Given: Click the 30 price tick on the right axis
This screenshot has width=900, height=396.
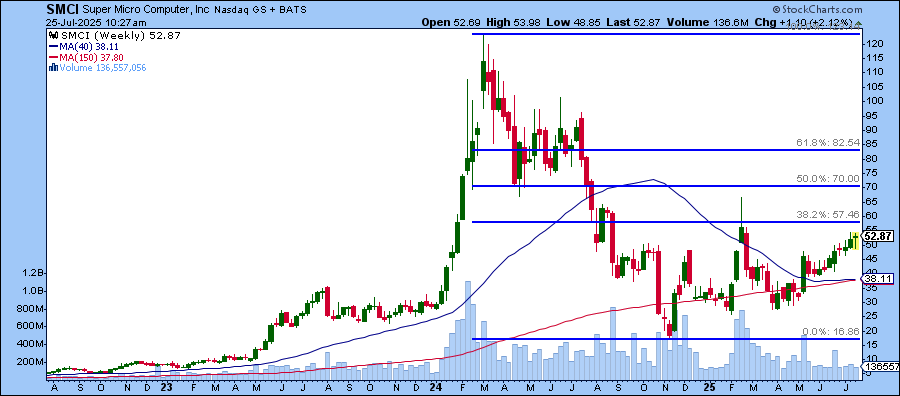Looking at the screenshot, I should tap(872, 302).
